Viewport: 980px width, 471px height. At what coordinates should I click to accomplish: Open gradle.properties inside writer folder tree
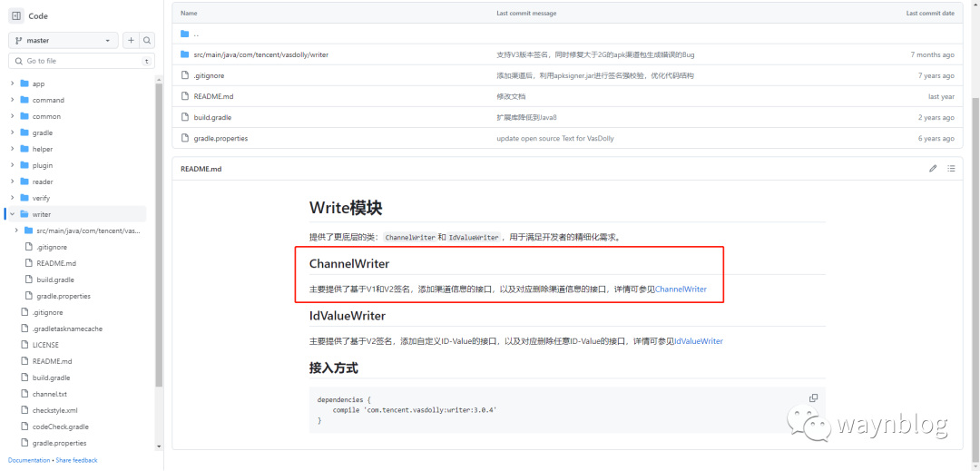coord(64,296)
